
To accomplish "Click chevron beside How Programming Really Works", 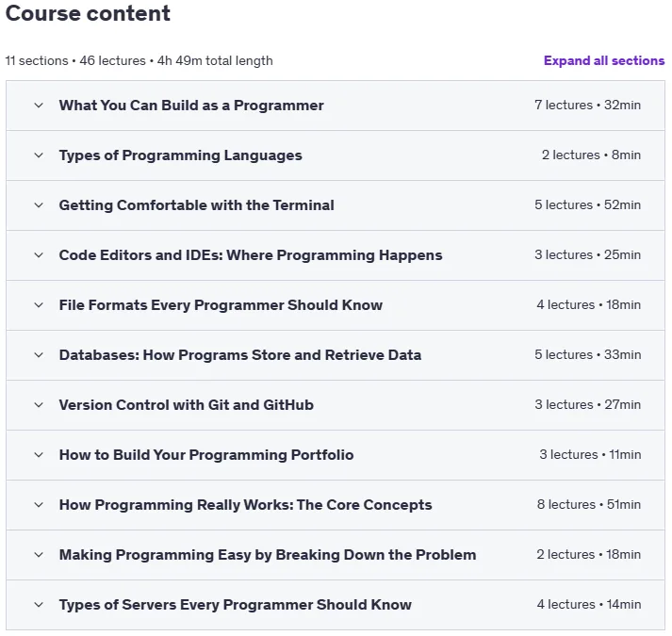I will coord(39,505).
